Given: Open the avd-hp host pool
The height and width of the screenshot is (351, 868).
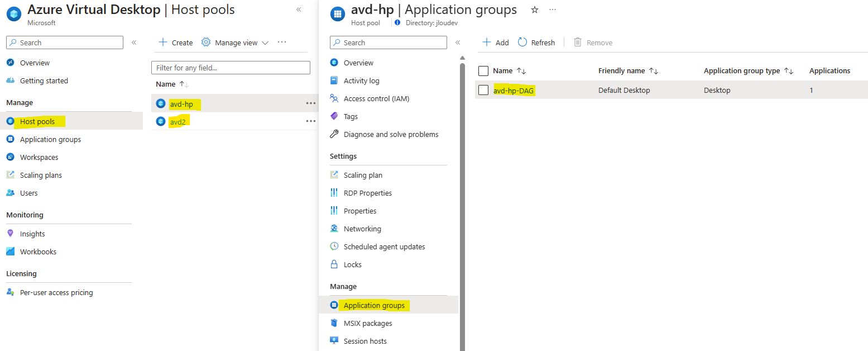Looking at the screenshot, I should pyautogui.click(x=181, y=103).
